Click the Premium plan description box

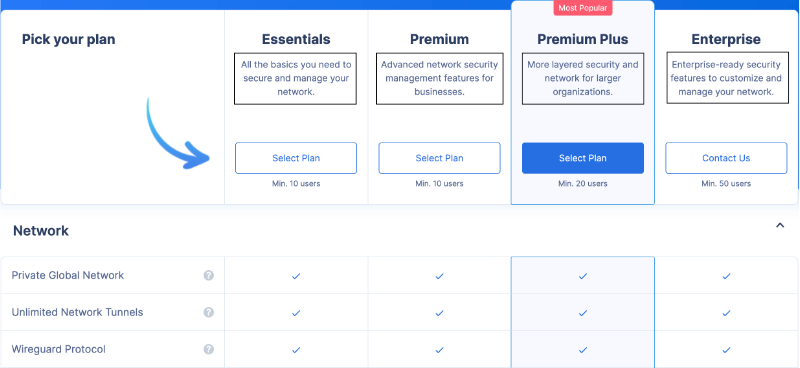[x=439, y=79]
